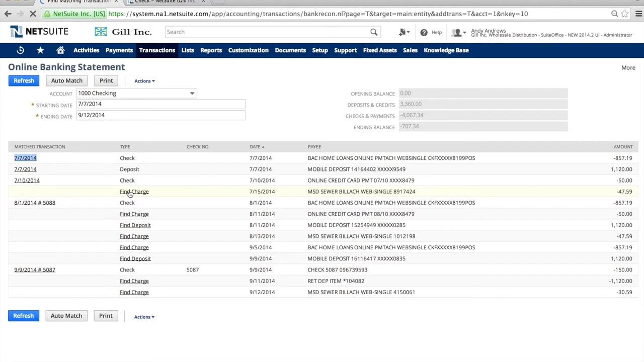The height and width of the screenshot is (362, 644).
Task: Open the Lists menu
Action: tap(188, 50)
